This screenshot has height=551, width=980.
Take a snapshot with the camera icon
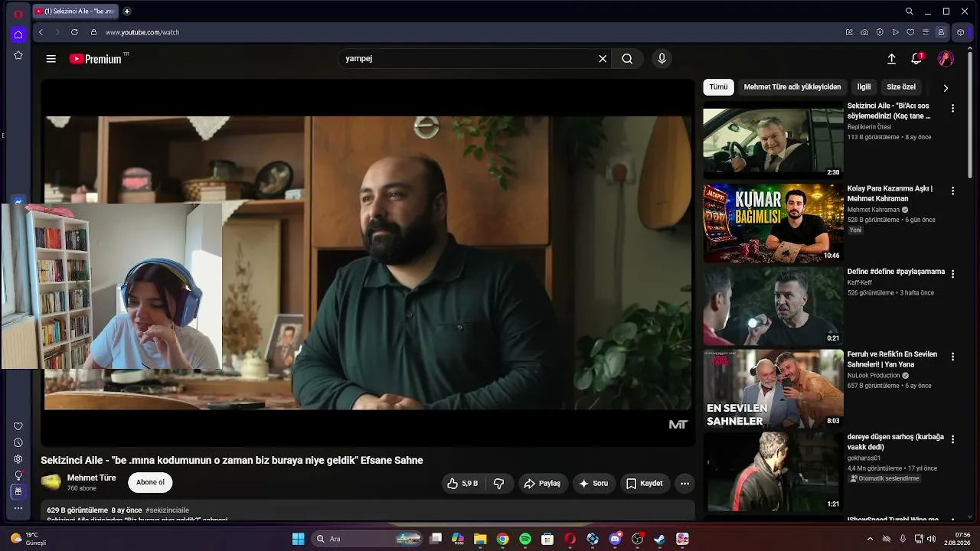coord(864,32)
